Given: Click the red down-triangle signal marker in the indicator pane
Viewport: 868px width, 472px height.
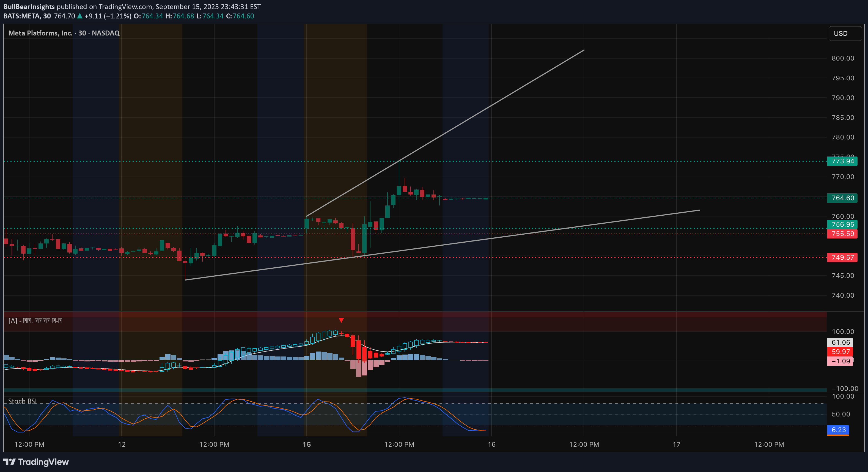Looking at the screenshot, I should [341, 320].
